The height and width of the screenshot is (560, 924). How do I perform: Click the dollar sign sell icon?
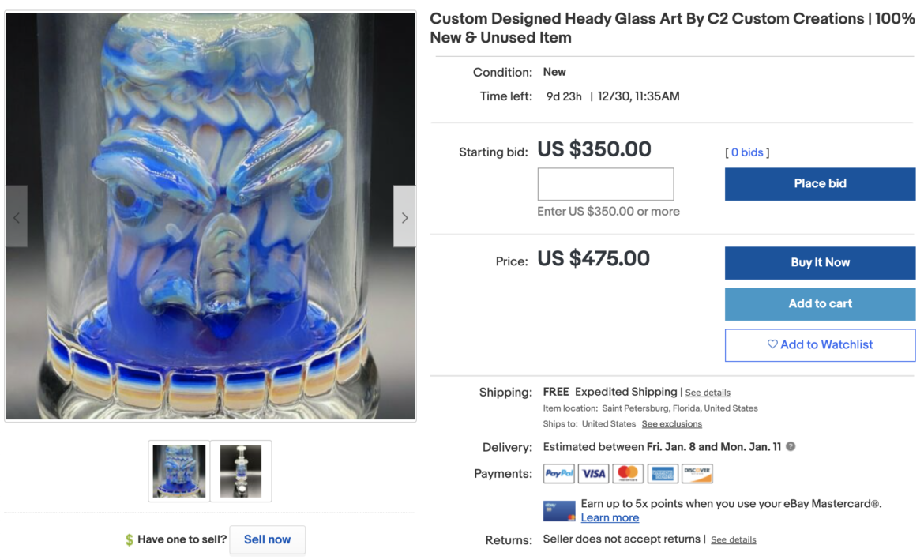tap(130, 540)
